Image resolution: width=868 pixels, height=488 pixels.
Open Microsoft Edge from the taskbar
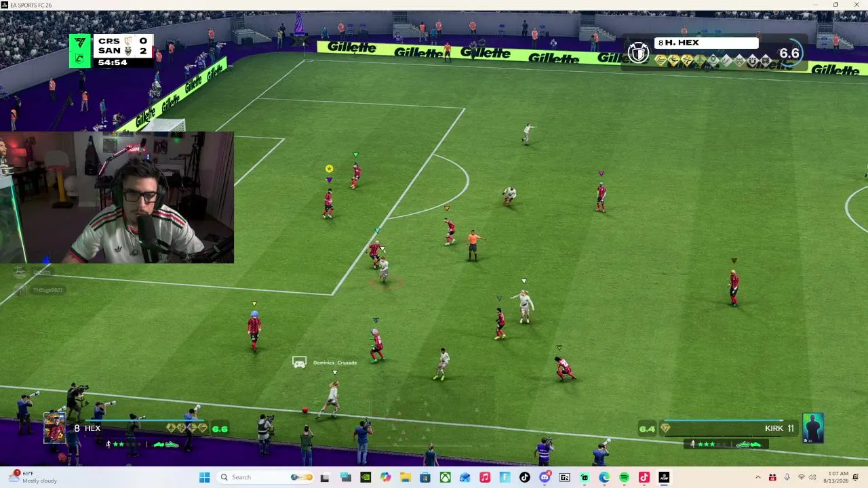tap(604, 477)
